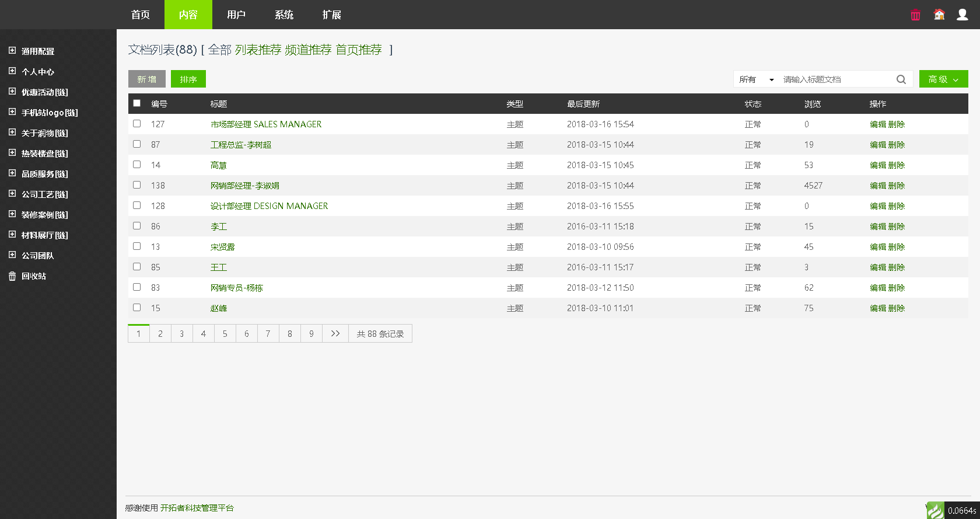Screen dimensions: 980x519
Task: Open the 所有 filter dropdown
Action: [x=756, y=79]
